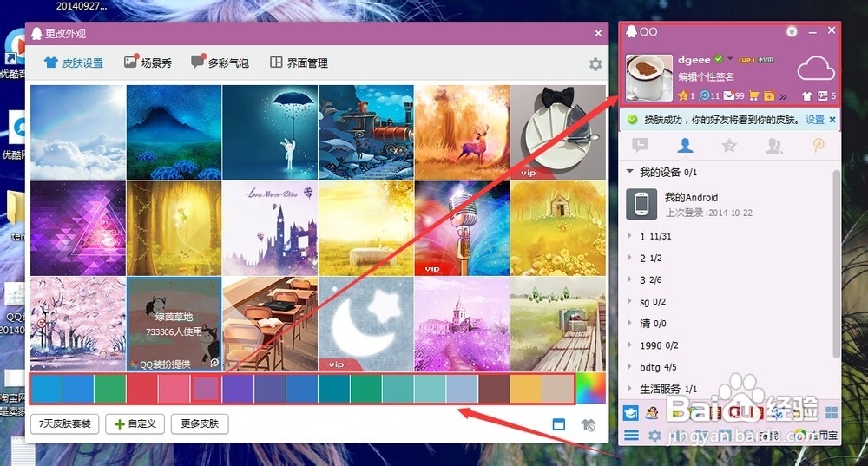This screenshot has height=466, width=868.
Task: Open the dgeee coffee cup avatar
Action: [649, 78]
